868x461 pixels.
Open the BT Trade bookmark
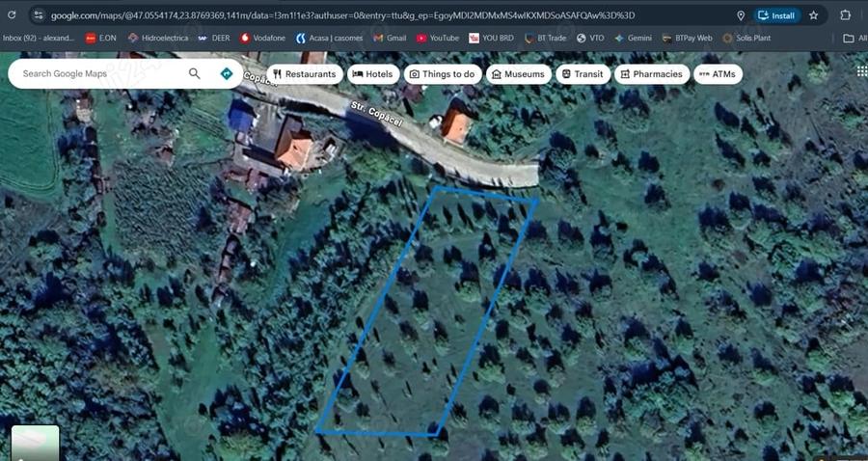click(545, 39)
